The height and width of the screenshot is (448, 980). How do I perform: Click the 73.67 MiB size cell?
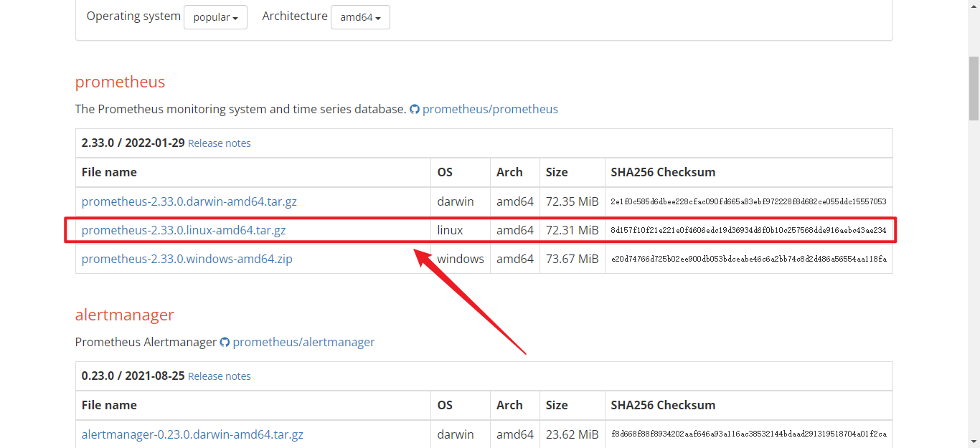pos(572,259)
